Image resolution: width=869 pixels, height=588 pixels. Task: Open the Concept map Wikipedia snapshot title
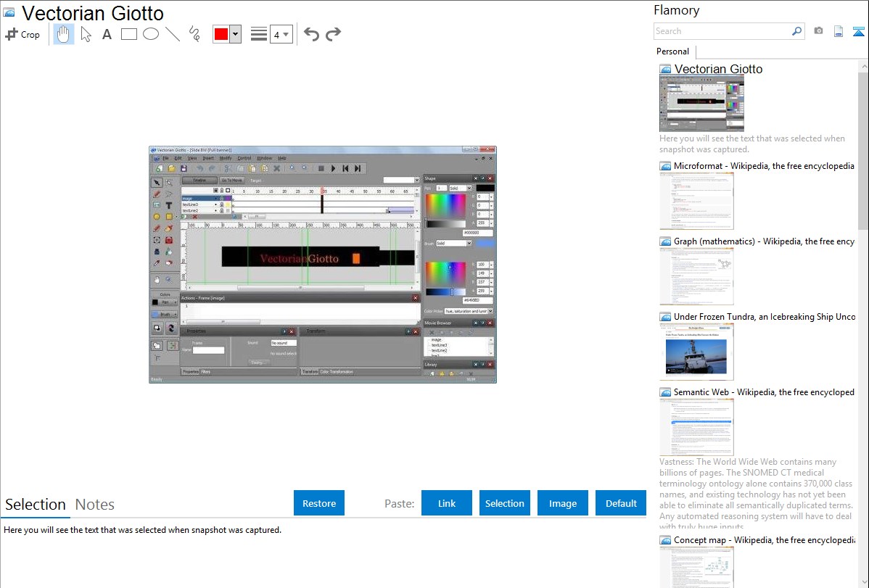(764, 539)
